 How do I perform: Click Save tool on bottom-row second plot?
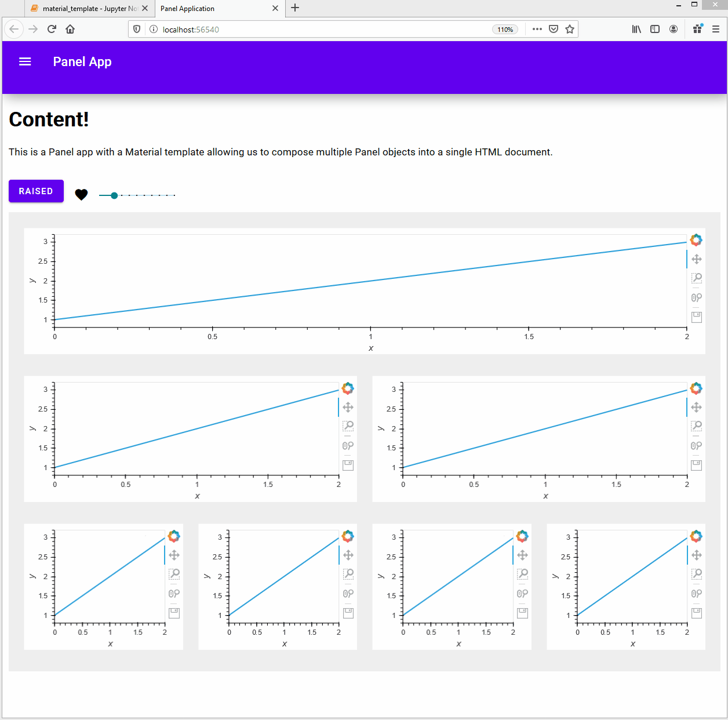(348, 613)
